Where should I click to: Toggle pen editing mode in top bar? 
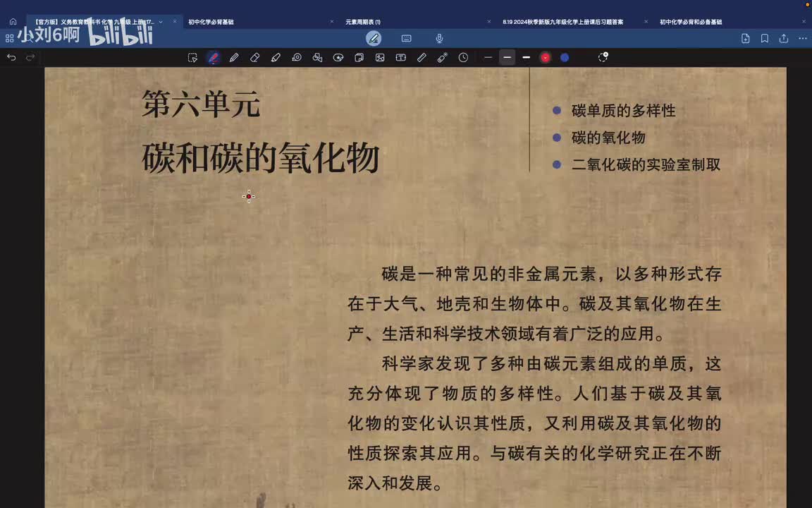(x=374, y=38)
